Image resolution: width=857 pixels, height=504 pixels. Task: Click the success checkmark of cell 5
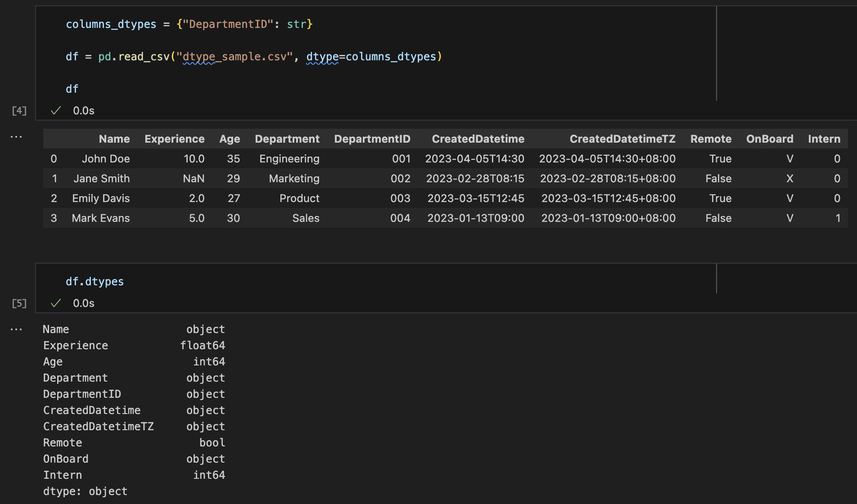coord(56,303)
